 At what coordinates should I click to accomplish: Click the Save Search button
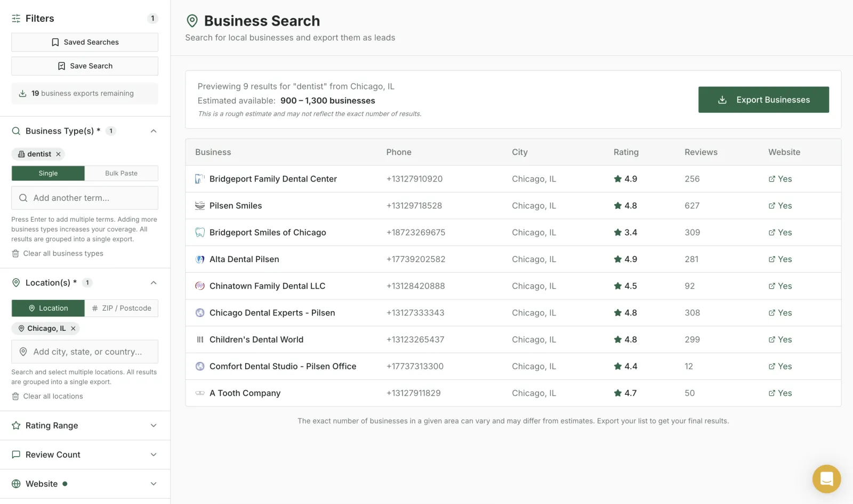(x=85, y=66)
